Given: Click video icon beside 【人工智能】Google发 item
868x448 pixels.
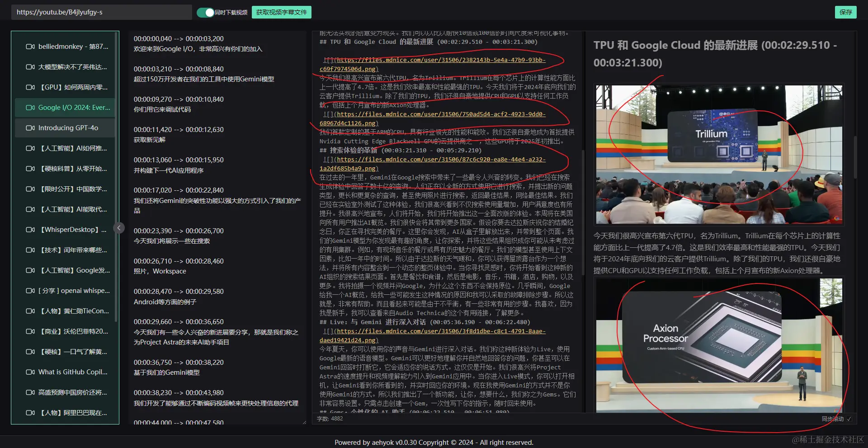Looking at the screenshot, I should point(30,270).
